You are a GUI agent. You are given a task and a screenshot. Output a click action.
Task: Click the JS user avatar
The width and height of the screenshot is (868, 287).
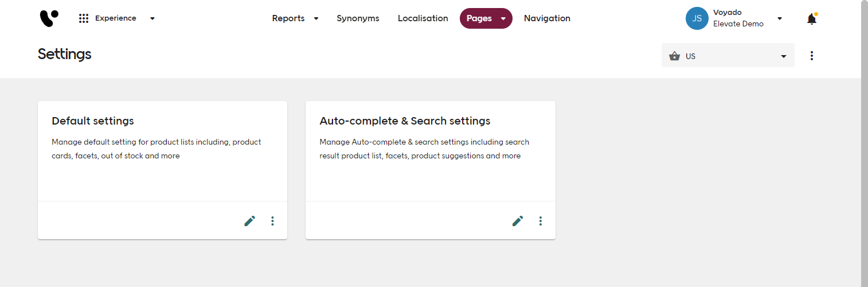[697, 18]
